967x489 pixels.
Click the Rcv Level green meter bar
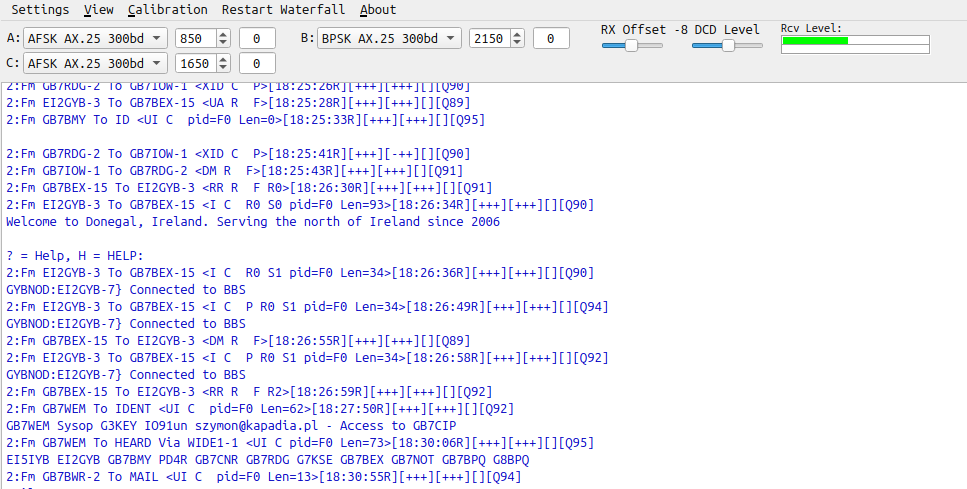click(x=814, y=41)
